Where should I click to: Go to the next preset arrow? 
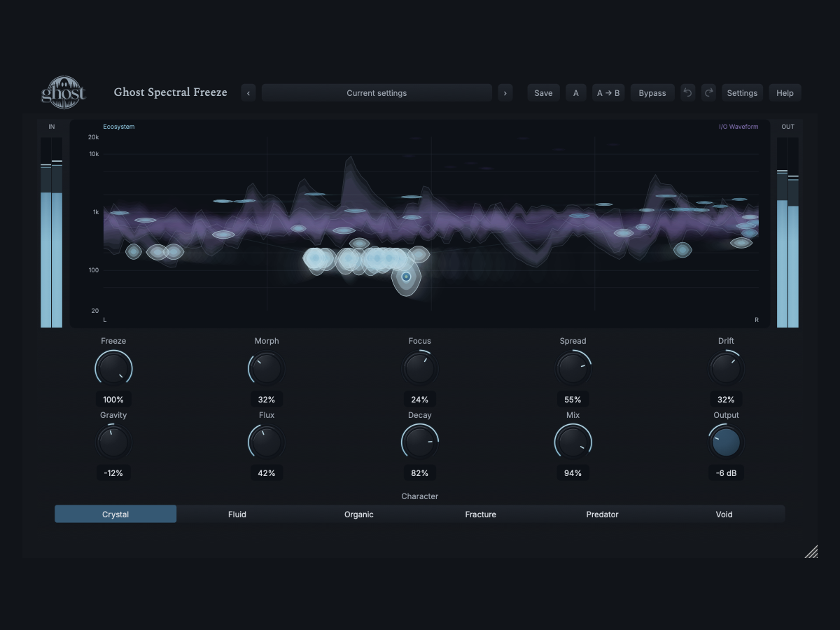click(x=505, y=93)
